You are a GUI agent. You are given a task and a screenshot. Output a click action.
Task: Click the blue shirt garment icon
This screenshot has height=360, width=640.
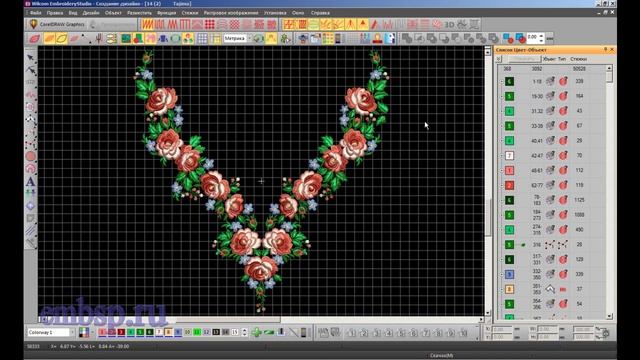point(163,39)
